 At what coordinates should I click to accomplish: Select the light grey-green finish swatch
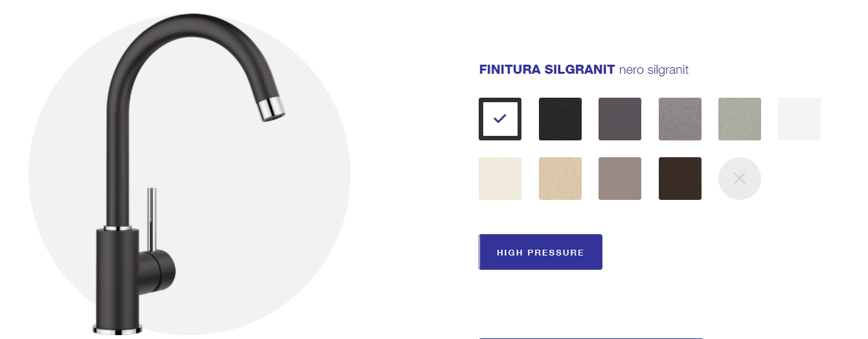pyautogui.click(x=740, y=119)
